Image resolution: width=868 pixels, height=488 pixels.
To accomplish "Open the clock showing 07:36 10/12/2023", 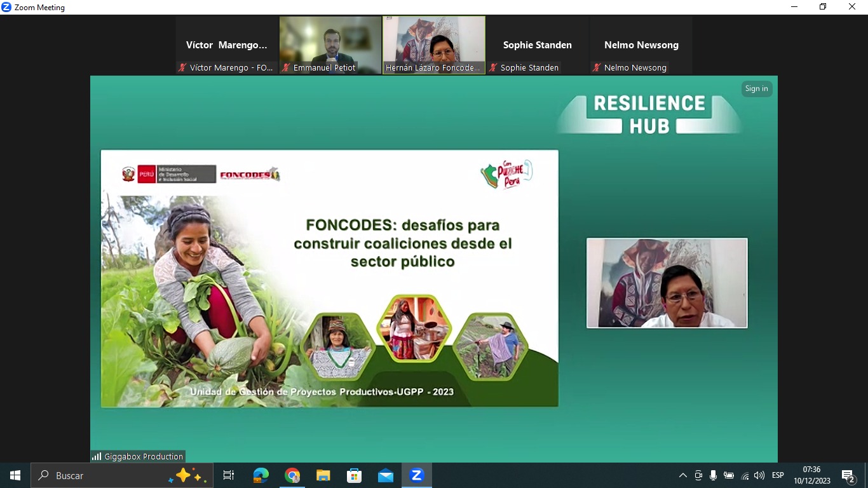I will point(811,475).
